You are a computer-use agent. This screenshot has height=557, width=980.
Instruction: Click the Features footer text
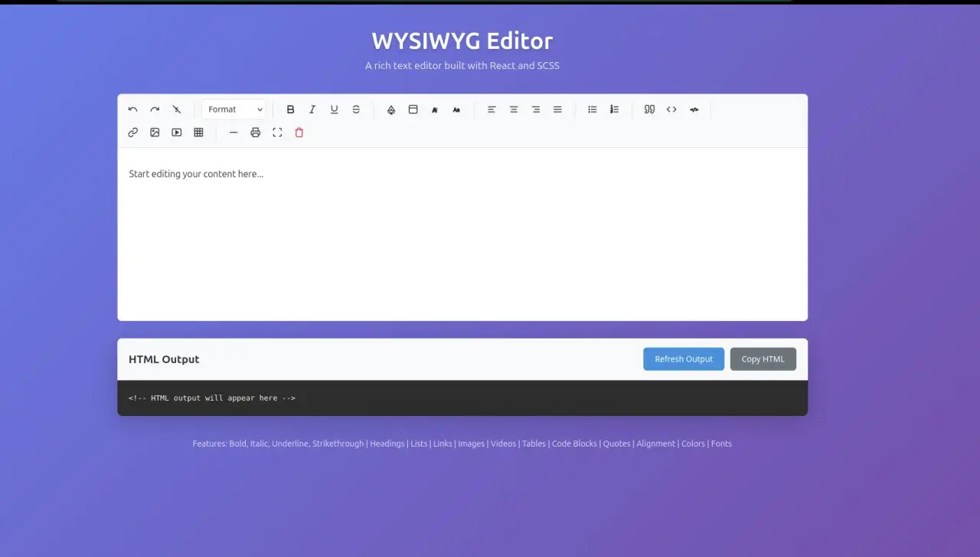(x=462, y=444)
